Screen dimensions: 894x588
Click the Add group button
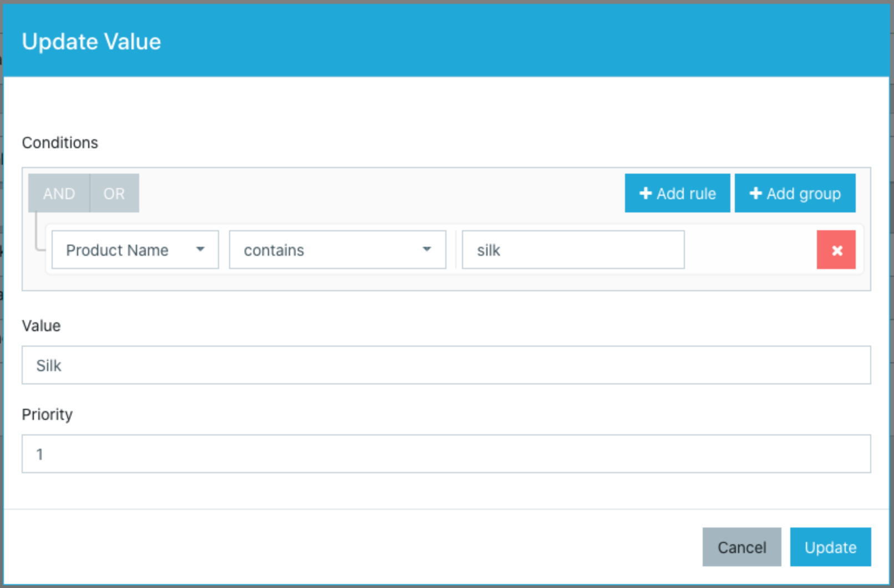click(x=795, y=194)
